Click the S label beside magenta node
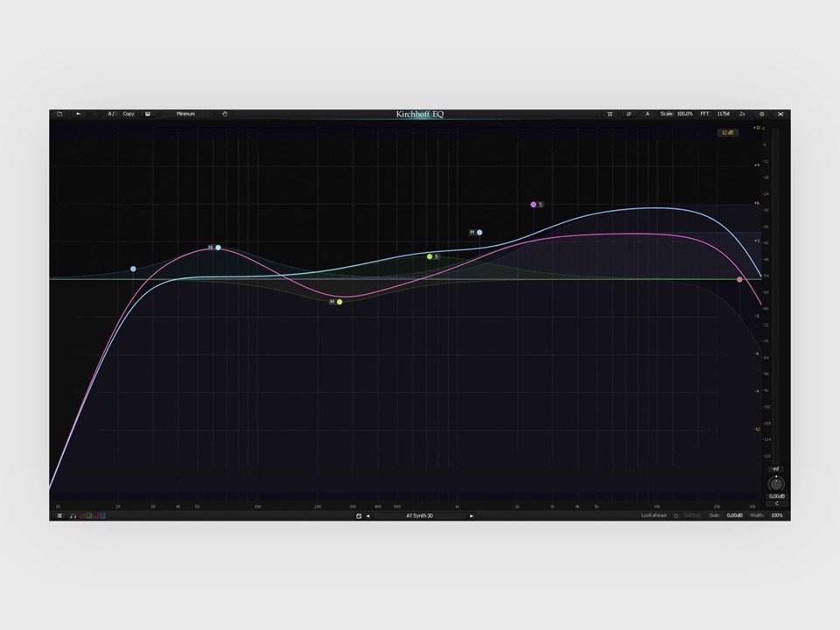Screen dimensions: 840x630 tap(541, 205)
